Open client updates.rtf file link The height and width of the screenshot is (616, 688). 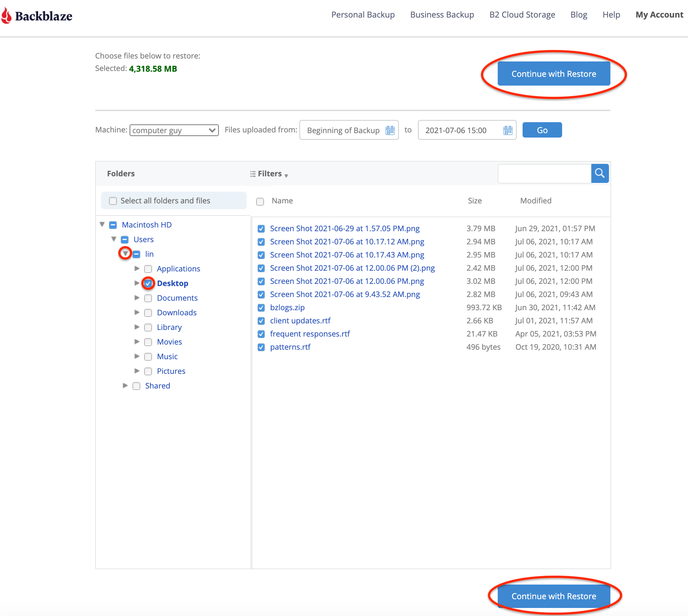300,321
